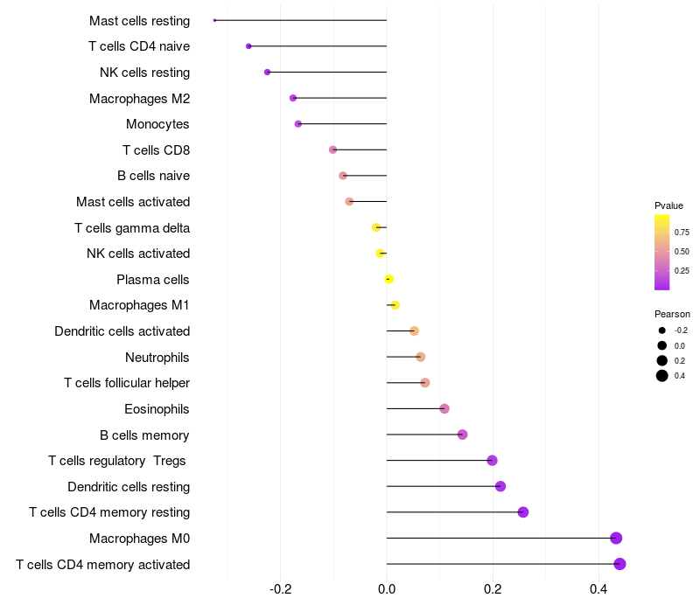The height and width of the screenshot is (612, 700).
Task: Click the 0.4 x-axis tick label
Action: coord(598,589)
